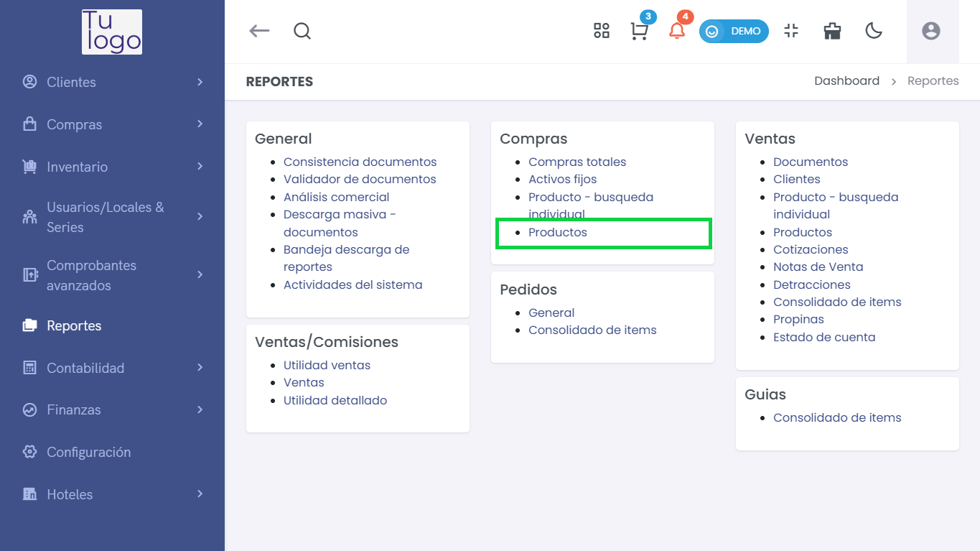Toggle dark mode moon icon

coord(874,30)
